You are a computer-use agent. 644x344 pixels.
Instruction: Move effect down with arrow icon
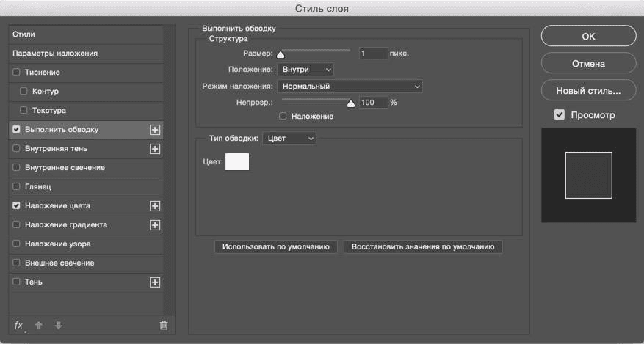[x=58, y=325]
